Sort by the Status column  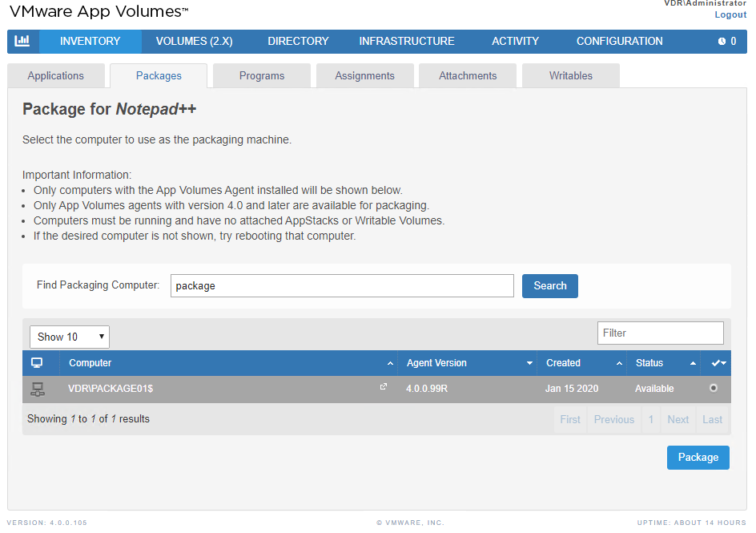[665, 363]
